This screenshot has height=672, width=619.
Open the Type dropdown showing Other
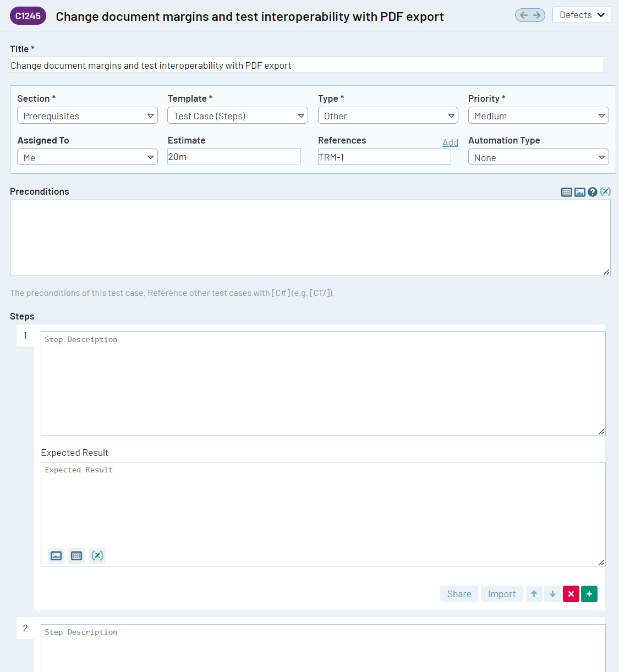coord(388,116)
